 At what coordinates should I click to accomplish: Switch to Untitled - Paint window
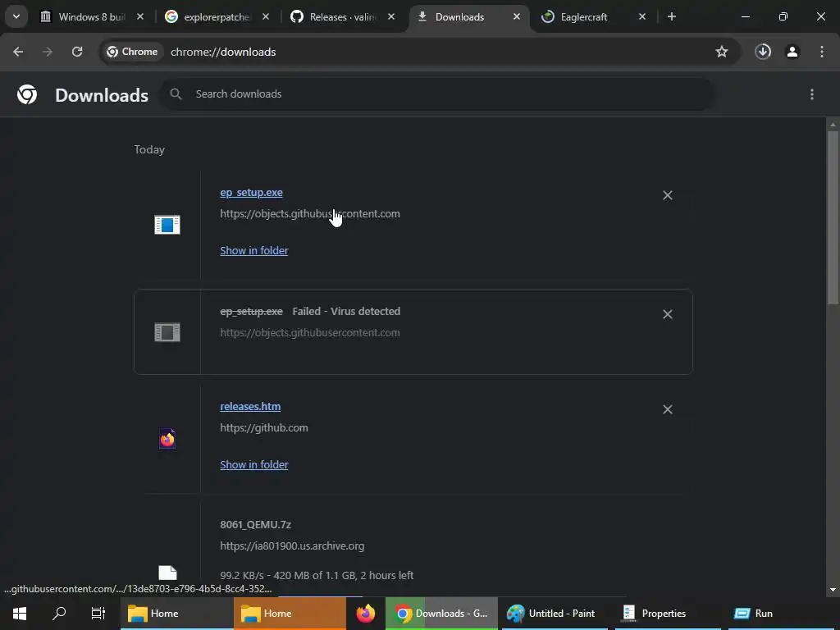pyautogui.click(x=555, y=614)
